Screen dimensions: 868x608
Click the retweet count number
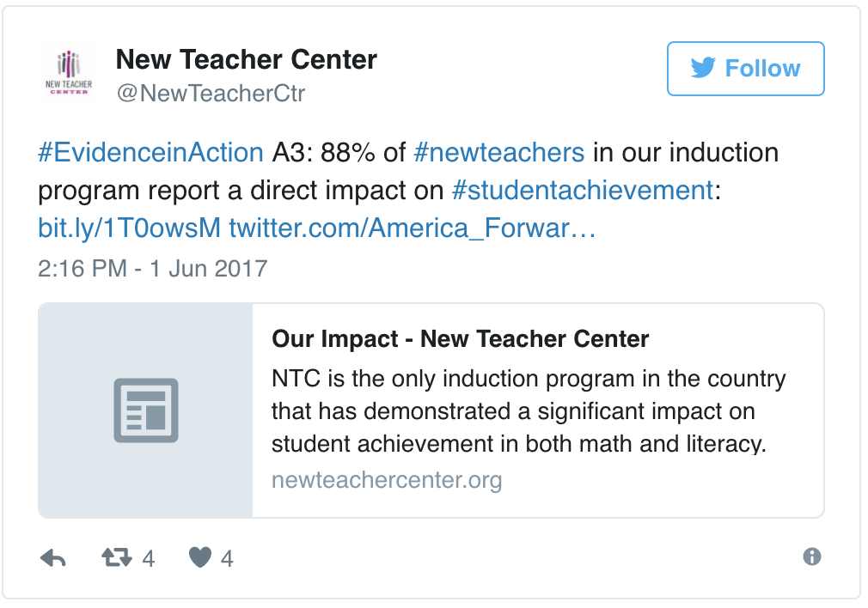pyautogui.click(x=148, y=559)
